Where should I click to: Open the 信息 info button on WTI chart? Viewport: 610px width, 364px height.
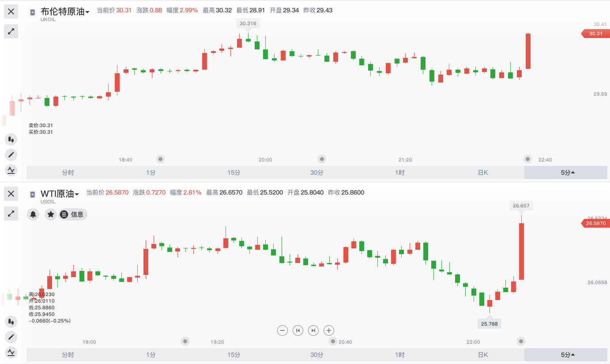(x=73, y=214)
